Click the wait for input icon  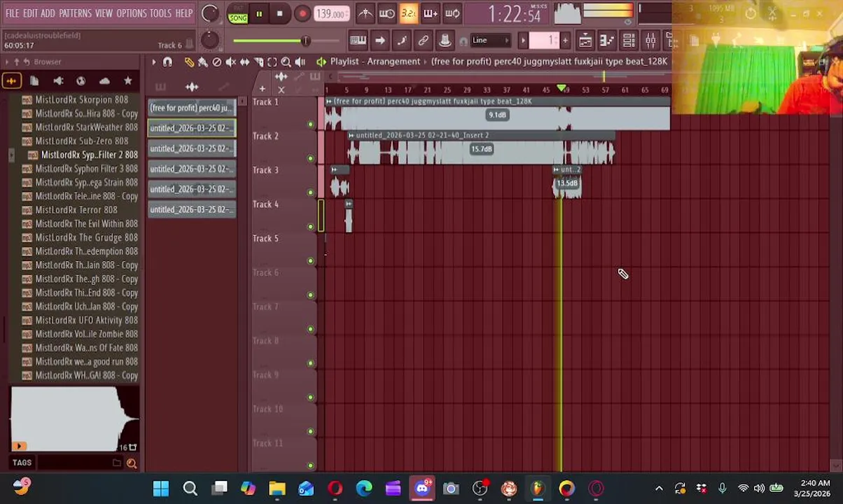(386, 13)
